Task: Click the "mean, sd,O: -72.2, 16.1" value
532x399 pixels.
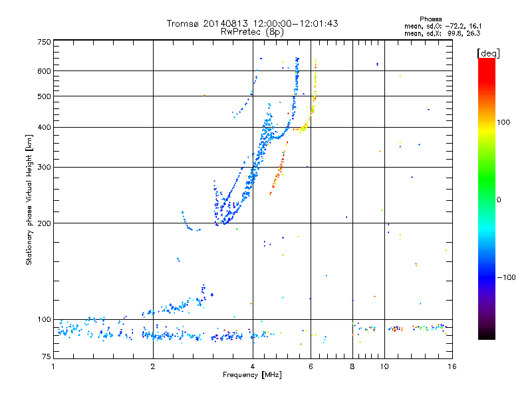Action: [x=443, y=26]
